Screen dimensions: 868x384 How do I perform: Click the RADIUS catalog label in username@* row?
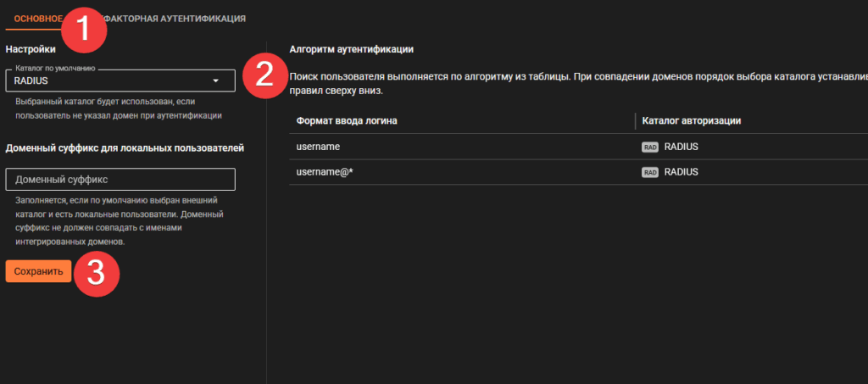(x=681, y=171)
